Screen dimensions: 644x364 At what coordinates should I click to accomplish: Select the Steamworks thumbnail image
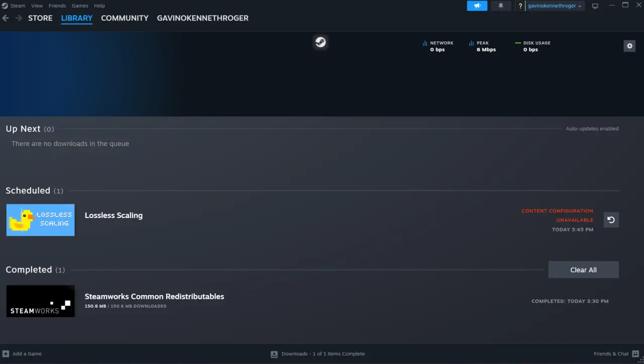(x=40, y=301)
